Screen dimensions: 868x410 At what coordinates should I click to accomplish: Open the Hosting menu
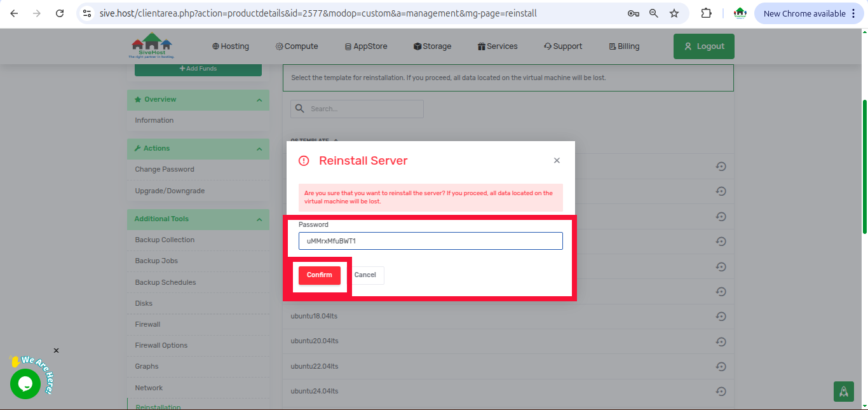231,46
